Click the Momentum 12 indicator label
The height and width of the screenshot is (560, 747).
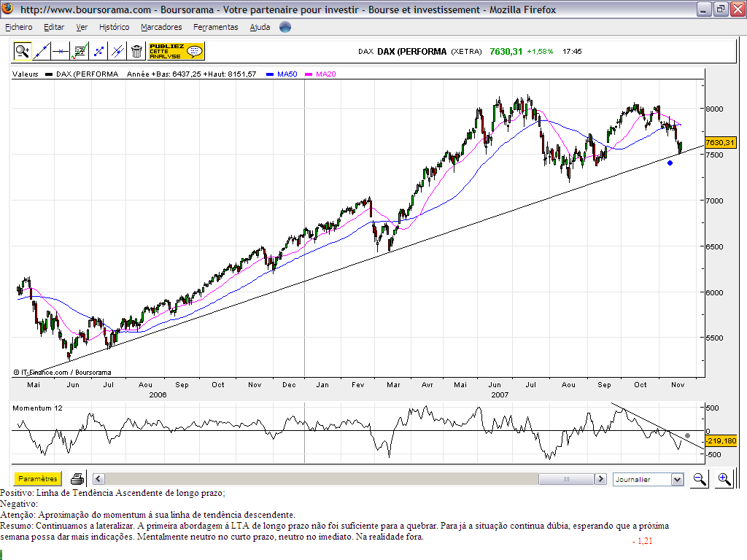[37, 408]
